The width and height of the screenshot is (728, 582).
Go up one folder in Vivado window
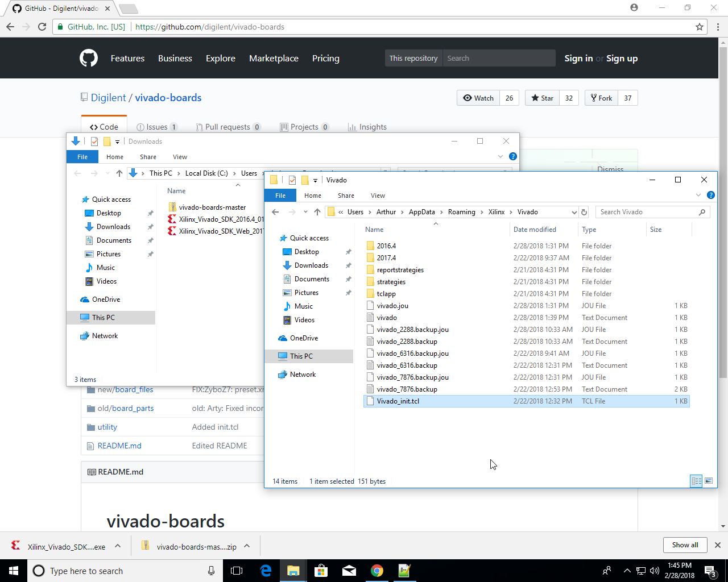317,212
